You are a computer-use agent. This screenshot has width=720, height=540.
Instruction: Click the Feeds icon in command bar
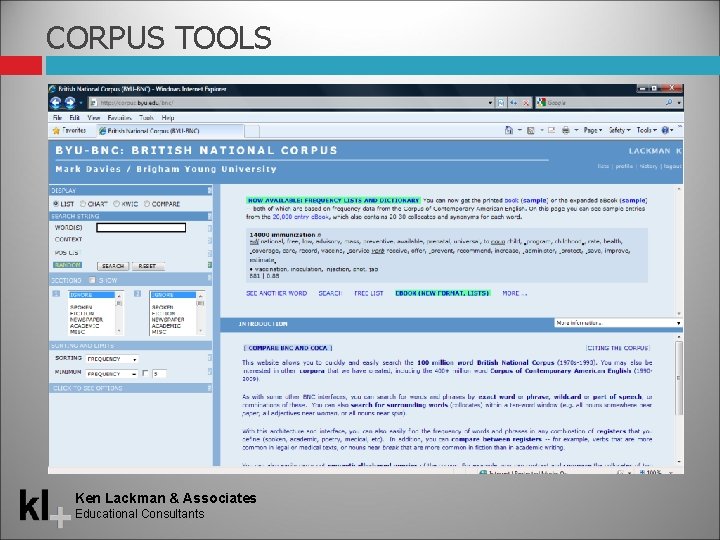[x=531, y=130]
